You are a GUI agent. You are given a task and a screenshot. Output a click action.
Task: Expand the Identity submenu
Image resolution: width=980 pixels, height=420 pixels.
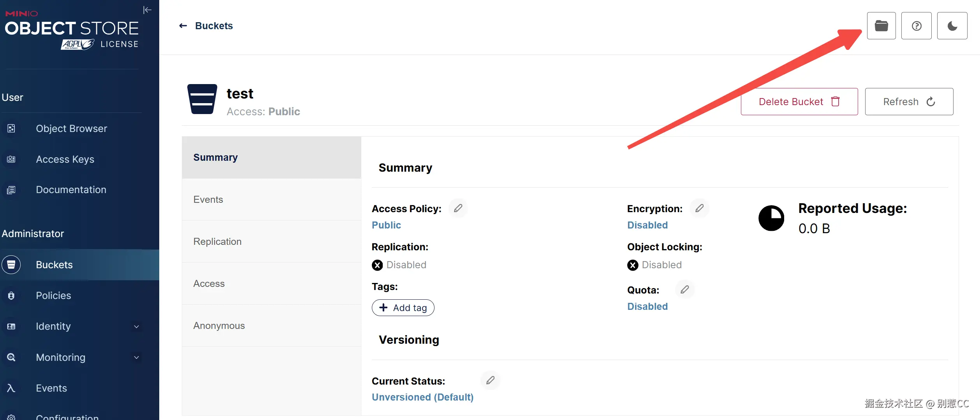136,327
